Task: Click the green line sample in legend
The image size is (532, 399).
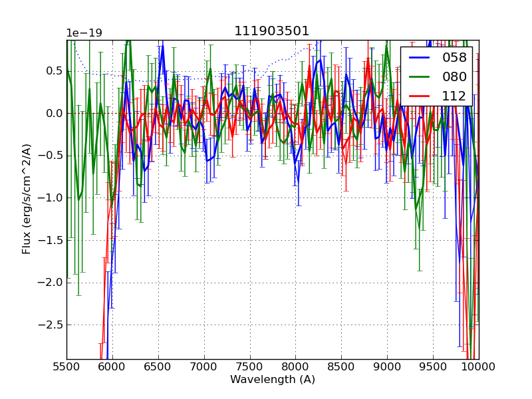Action: (x=419, y=77)
